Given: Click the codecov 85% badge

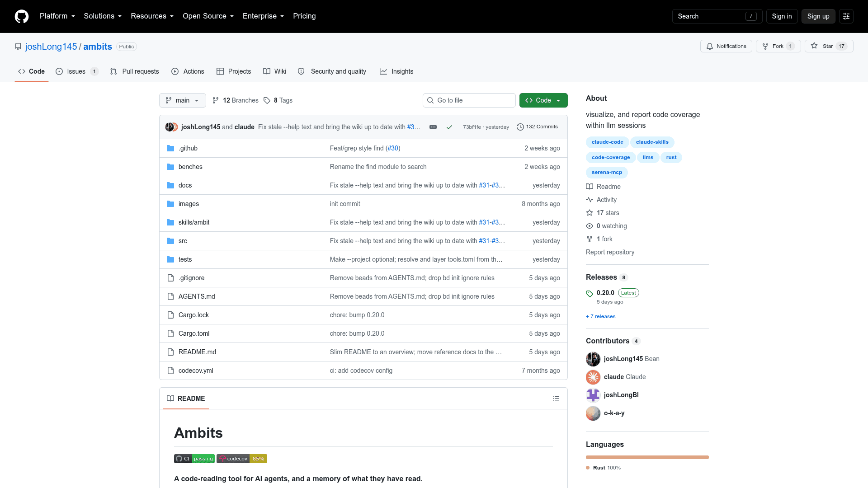Looking at the screenshot, I should pos(242,459).
